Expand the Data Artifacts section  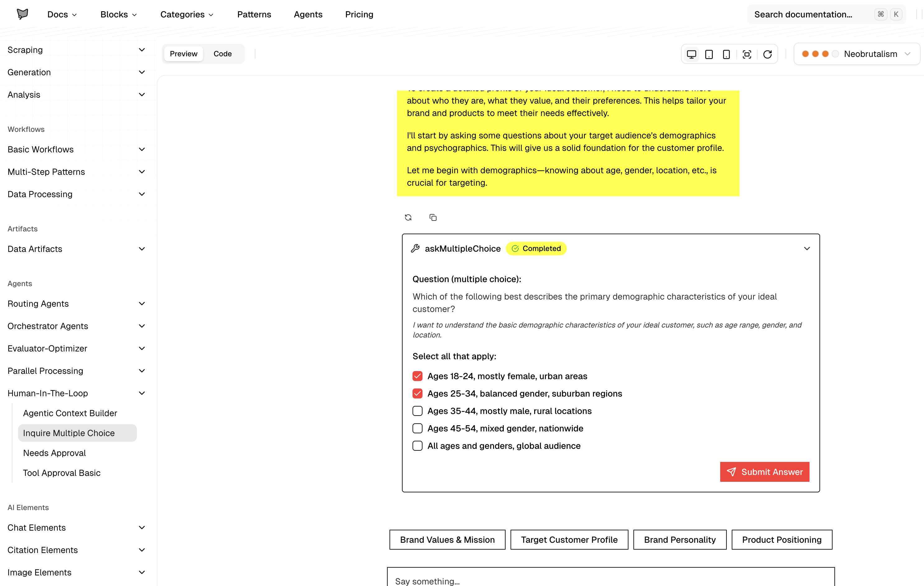[x=76, y=249]
